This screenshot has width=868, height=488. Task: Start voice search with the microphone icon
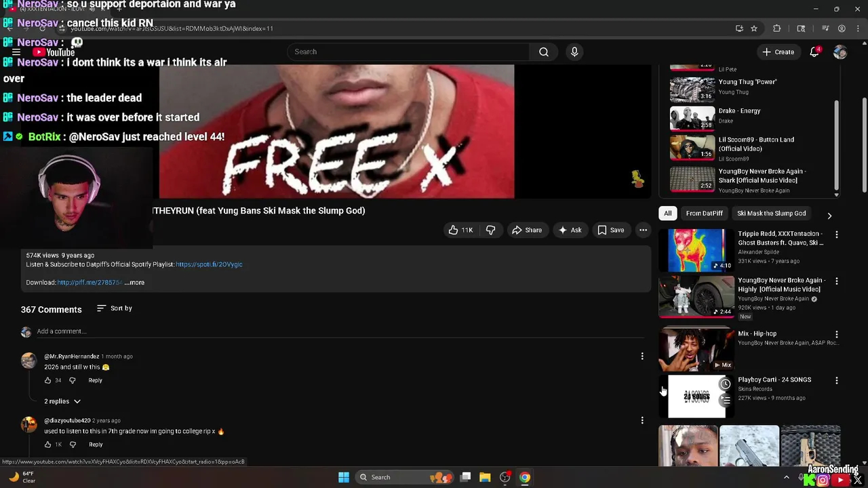coord(574,52)
